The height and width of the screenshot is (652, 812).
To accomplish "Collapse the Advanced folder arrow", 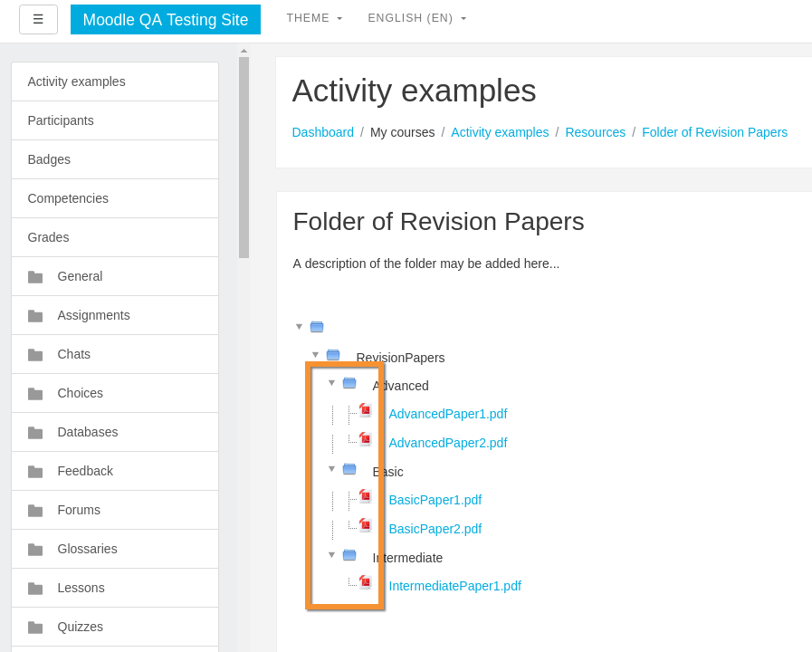I will 332,383.
